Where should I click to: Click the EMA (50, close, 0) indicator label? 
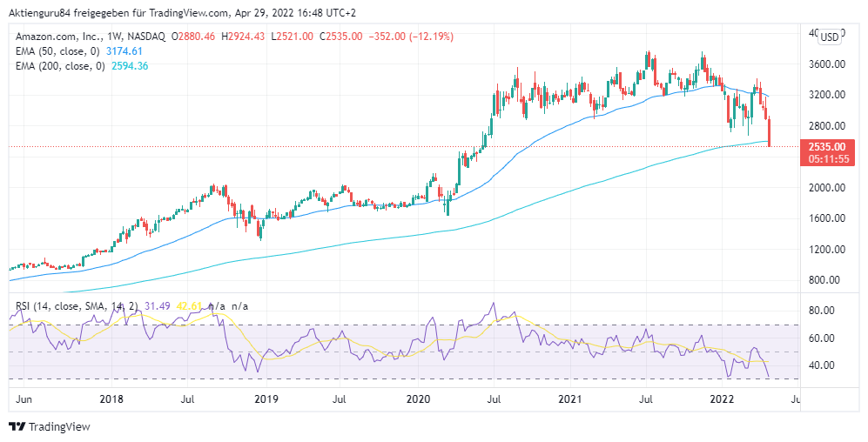[x=57, y=51]
